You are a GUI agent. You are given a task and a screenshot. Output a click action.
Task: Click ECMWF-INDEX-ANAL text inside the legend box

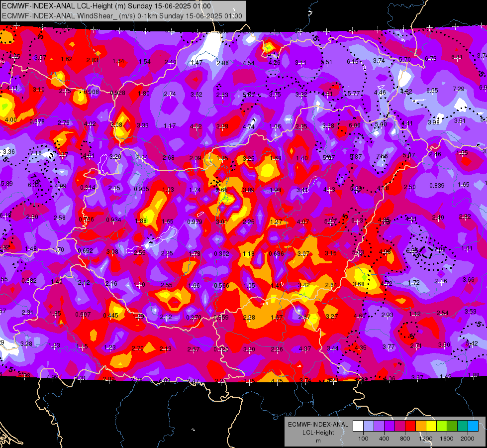point(318,425)
